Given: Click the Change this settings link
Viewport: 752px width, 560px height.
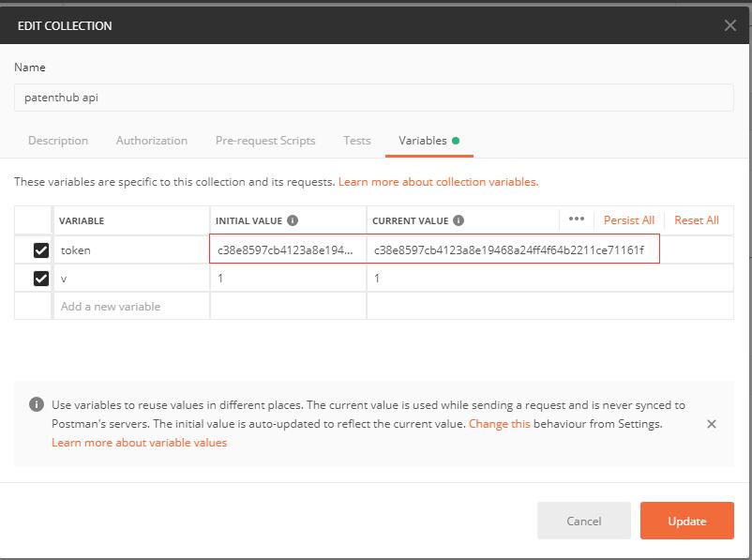Looking at the screenshot, I should coord(499,424).
